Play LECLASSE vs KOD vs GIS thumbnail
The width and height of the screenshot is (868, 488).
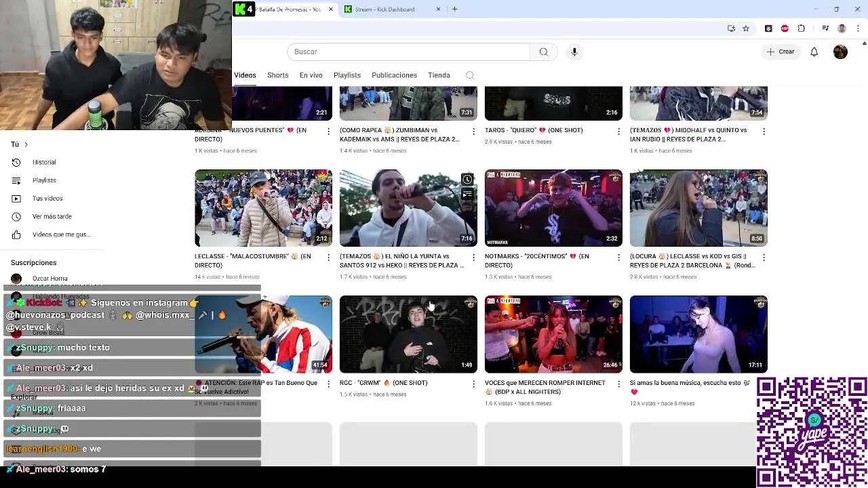[698, 208]
